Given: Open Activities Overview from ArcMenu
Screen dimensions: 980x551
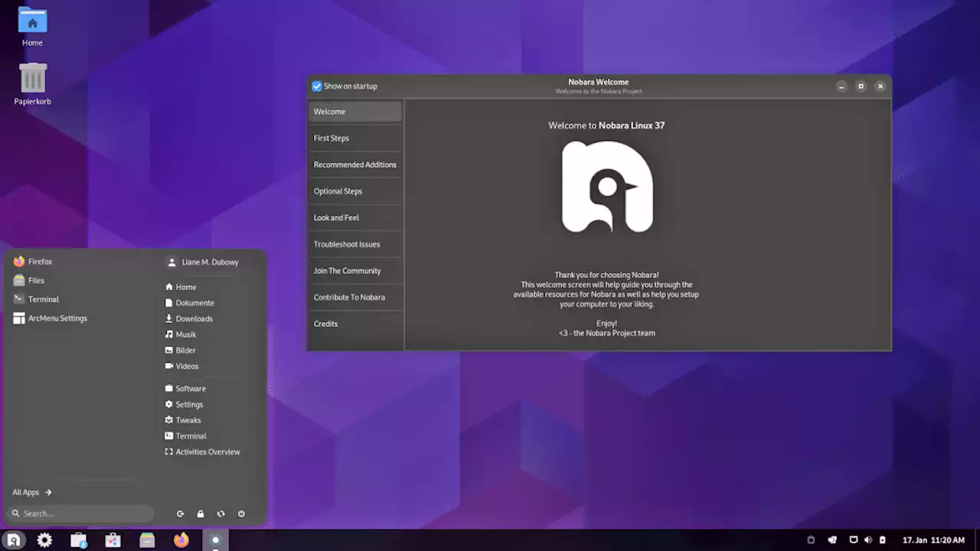Looking at the screenshot, I should click(202, 452).
